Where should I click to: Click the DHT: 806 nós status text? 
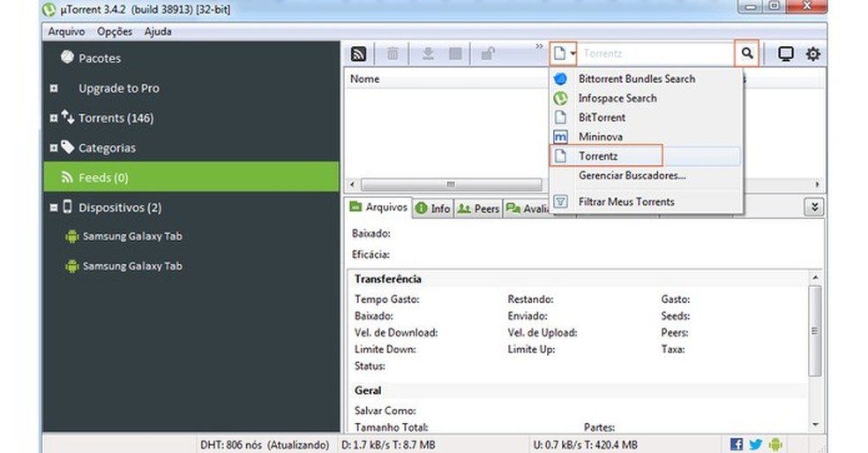[265, 445]
